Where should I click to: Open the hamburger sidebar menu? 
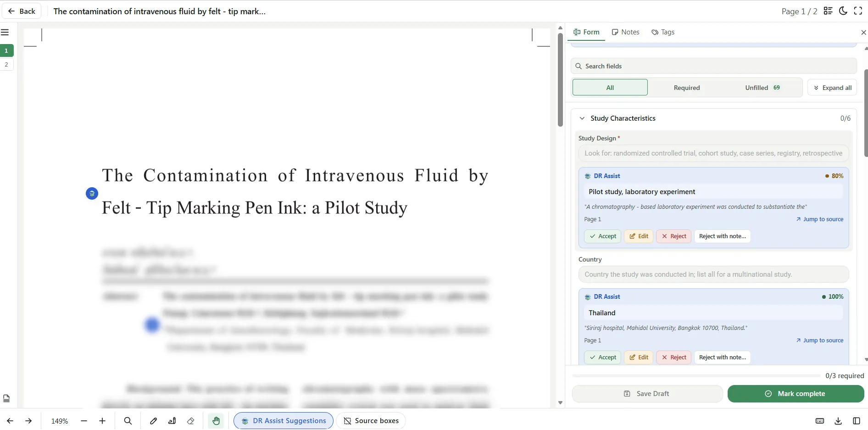point(5,32)
